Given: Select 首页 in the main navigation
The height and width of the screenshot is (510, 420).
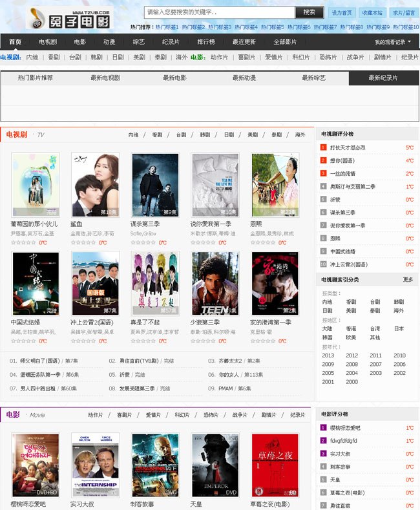Looking at the screenshot, I should pyautogui.click(x=15, y=41).
